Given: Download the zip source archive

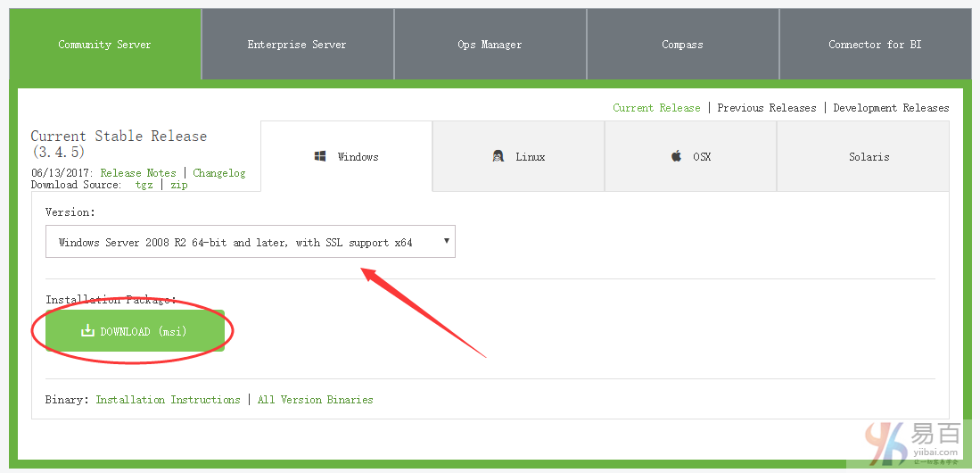Looking at the screenshot, I should 179,185.
